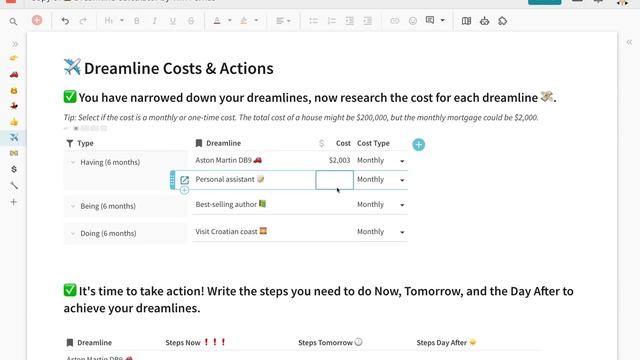Apply the text color A button
This screenshot has width=640, height=360.
point(217,21)
